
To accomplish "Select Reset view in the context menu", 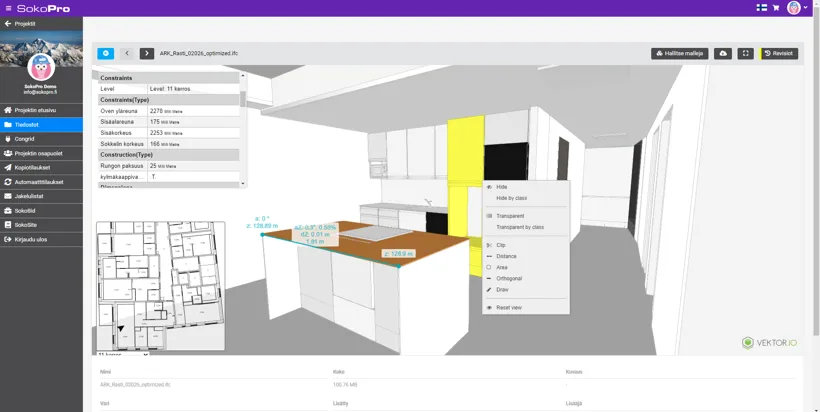I will click(509, 308).
